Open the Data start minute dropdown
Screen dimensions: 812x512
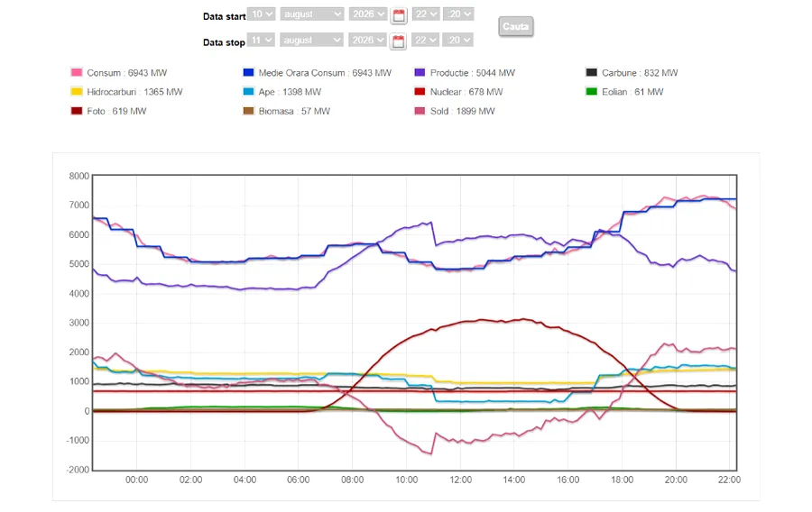[458, 14]
